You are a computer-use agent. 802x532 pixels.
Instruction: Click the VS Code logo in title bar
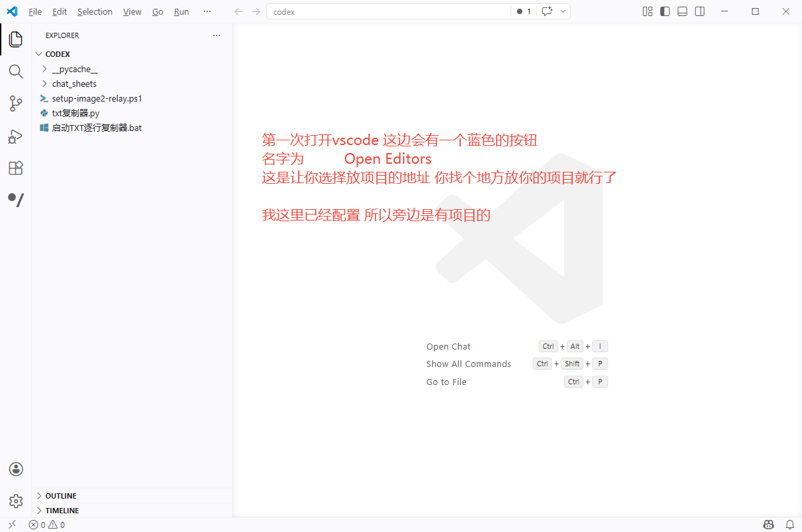click(x=11, y=11)
